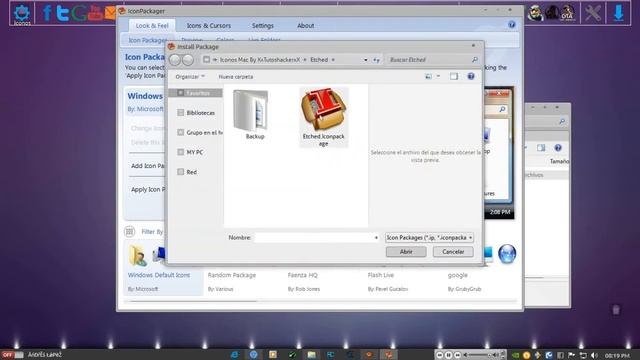The width and height of the screenshot is (640, 360).
Task: Click the Install Package dialog help icon
Action: tap(471, 76)
